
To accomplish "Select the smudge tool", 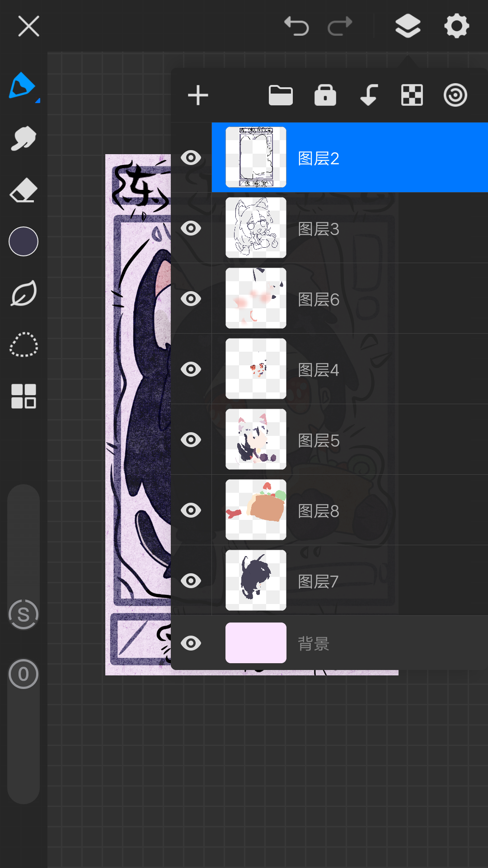I will (x=23, y=138).
